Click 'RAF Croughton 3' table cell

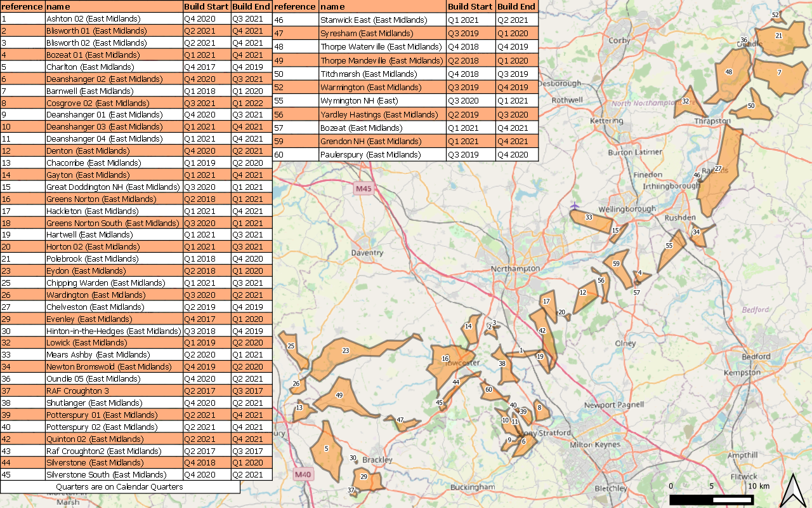(x=114, y=391)
